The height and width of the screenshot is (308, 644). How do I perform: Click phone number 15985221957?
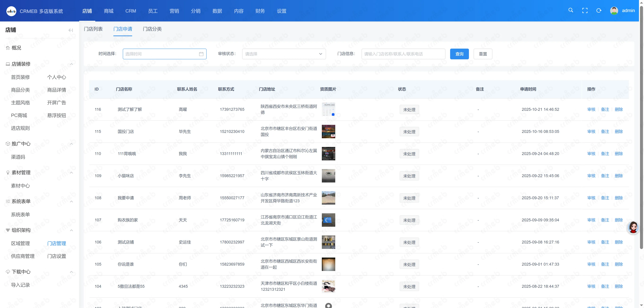232,176
